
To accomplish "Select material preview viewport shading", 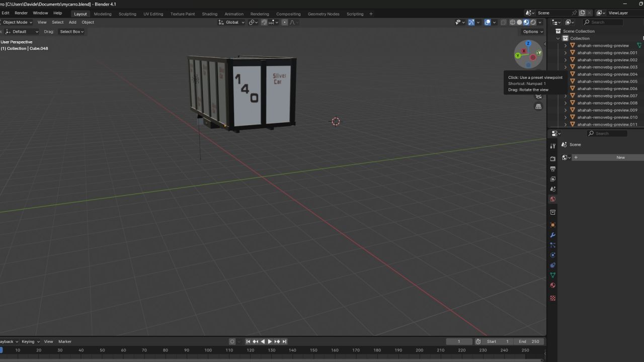I will [x=526, y=22].
